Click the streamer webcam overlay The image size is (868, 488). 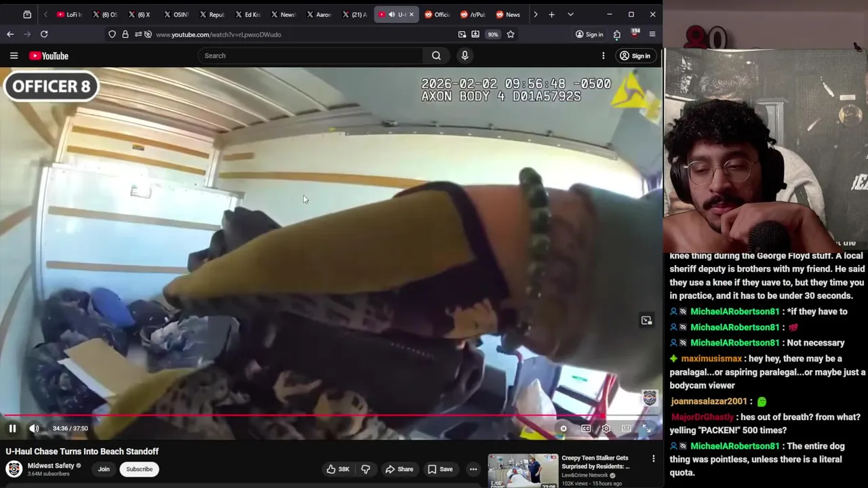[x=766, y=151]
